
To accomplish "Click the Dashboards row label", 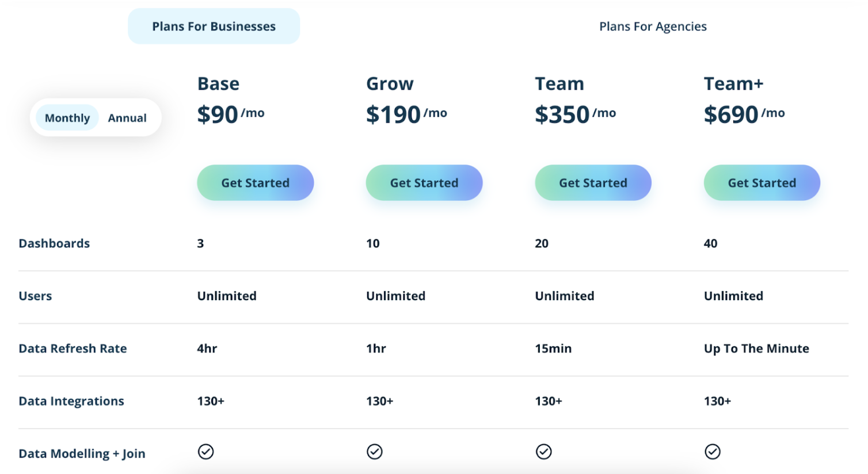I will coord(54,243).
